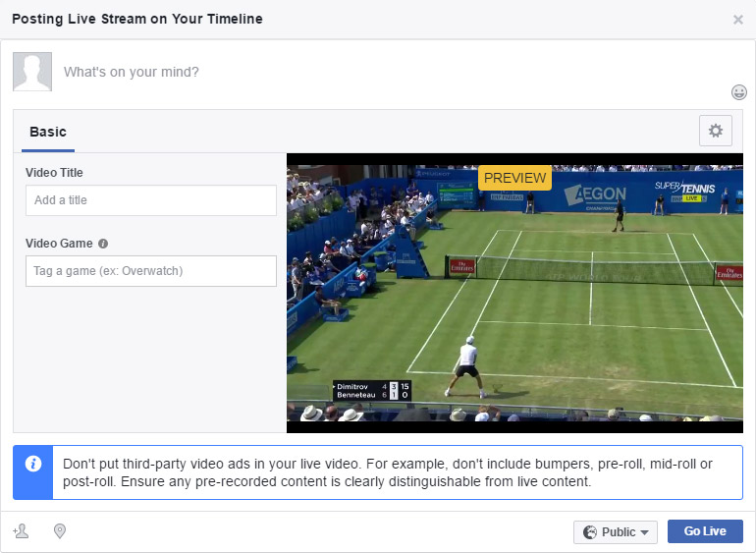Close the Posting Live Stream dialog
The image size is (756, 553).
coord(737,20)
